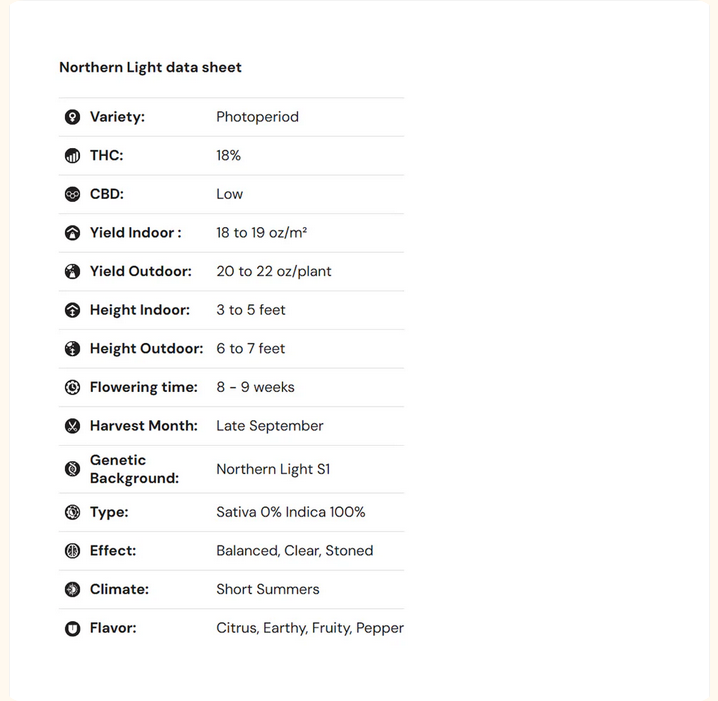This screenshot has width=718, height=701.
Task: Click the clock icon next to Flowering time
Action: 72,387
